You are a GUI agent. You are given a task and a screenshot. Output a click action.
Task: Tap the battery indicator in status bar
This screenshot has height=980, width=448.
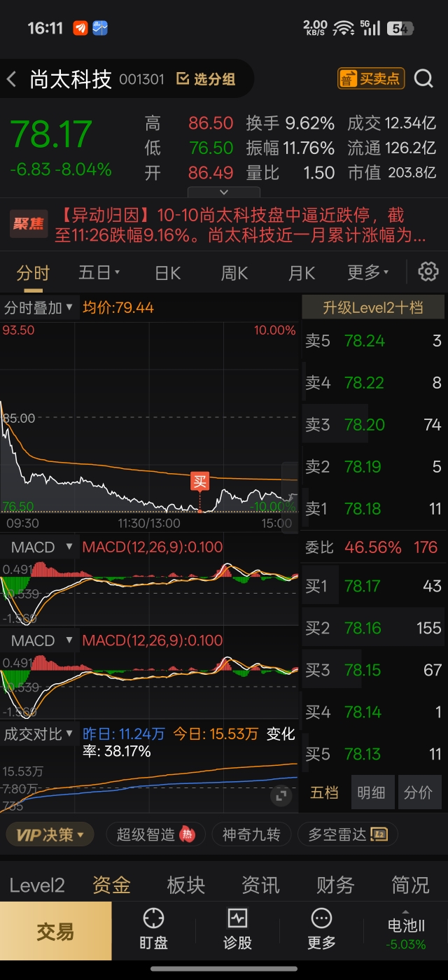[x=400, y=28]
